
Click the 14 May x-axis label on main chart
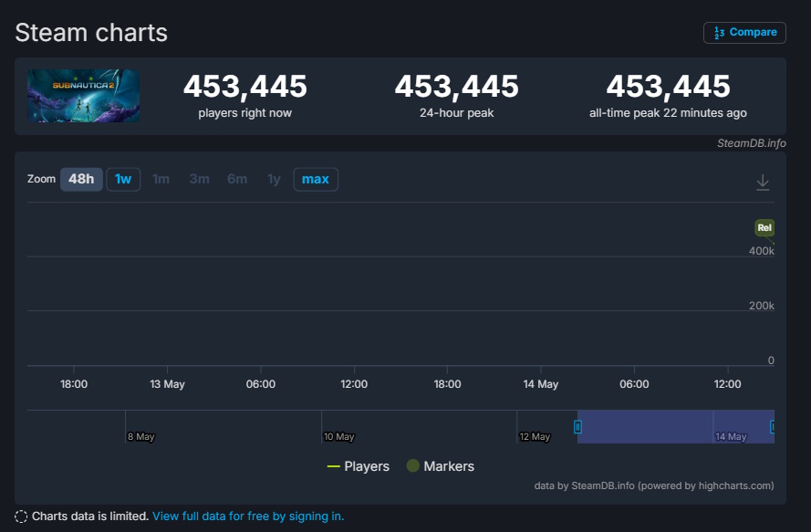click(540, 384)
